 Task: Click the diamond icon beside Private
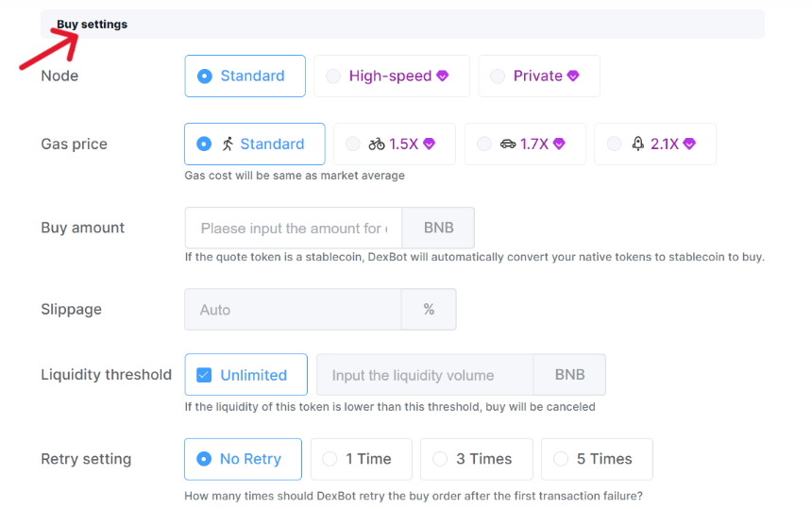point(573,76)
